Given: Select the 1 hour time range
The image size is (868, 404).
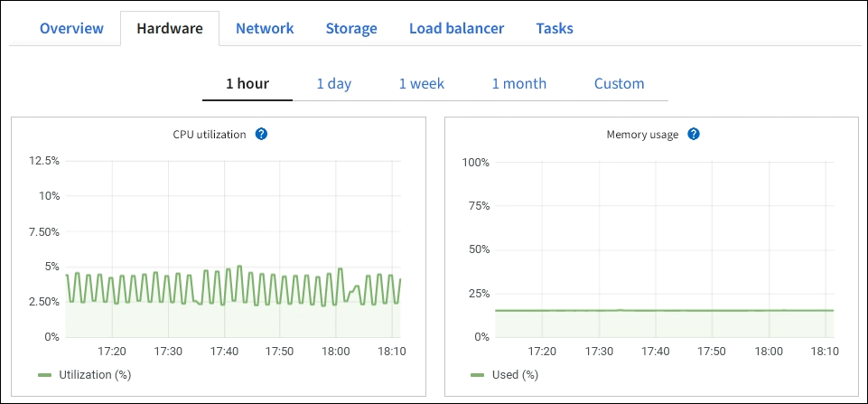Looking at the screenshot, I should [x=247, y=83].
